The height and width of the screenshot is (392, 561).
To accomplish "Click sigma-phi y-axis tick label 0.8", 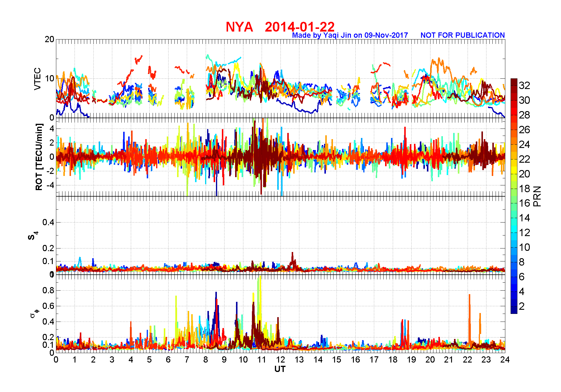I will tap(48, 290).
